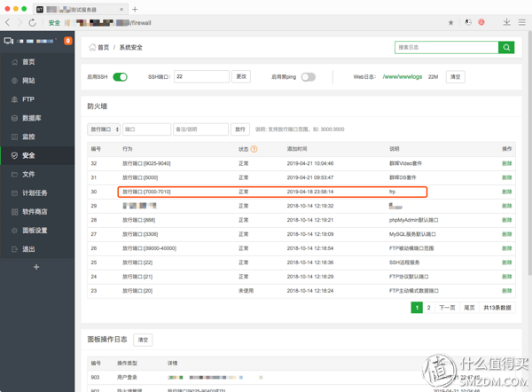Click the home icon in breadcrumb
The image size is (532, 392).
click(92, 47)
